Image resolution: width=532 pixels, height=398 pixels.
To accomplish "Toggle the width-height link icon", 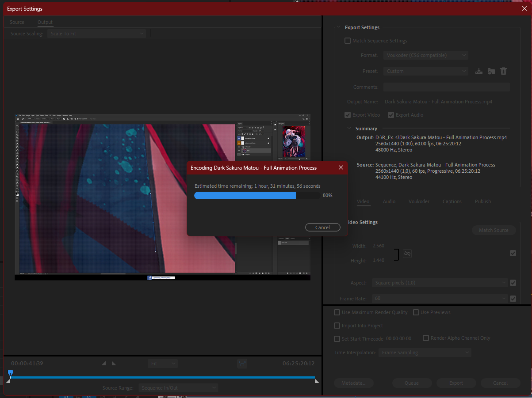I will 407,254.
